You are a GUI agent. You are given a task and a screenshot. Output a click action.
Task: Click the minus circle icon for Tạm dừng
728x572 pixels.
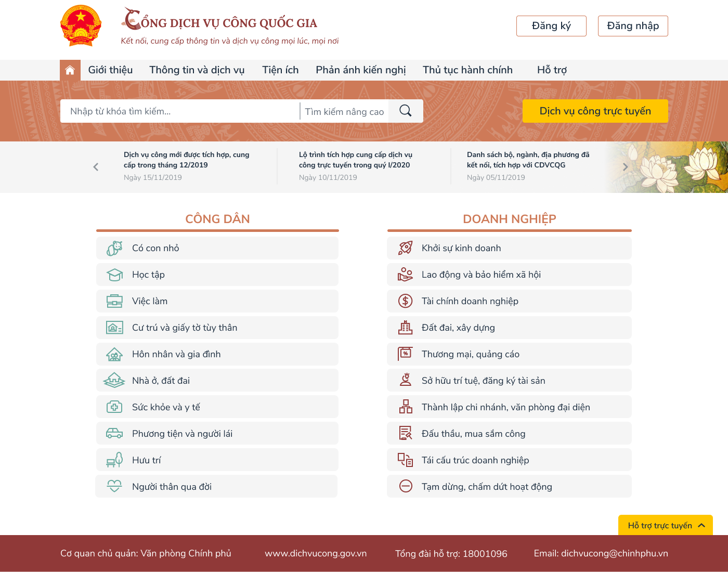pos(406,486)
